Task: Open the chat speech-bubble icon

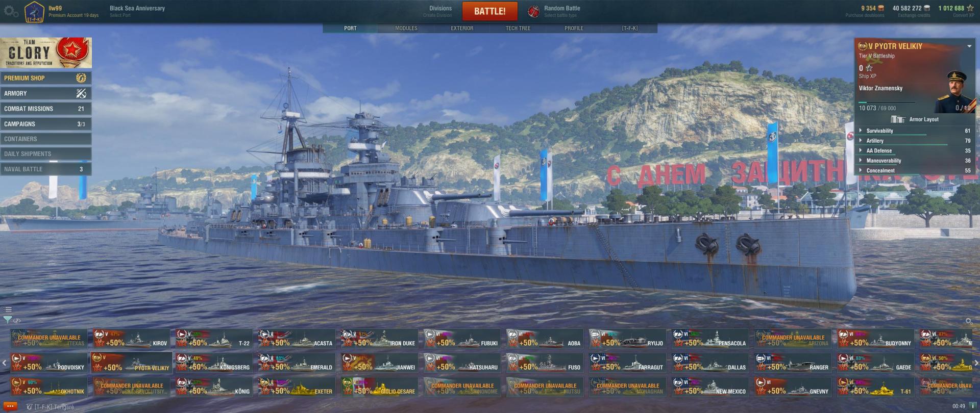Action: 10,406
